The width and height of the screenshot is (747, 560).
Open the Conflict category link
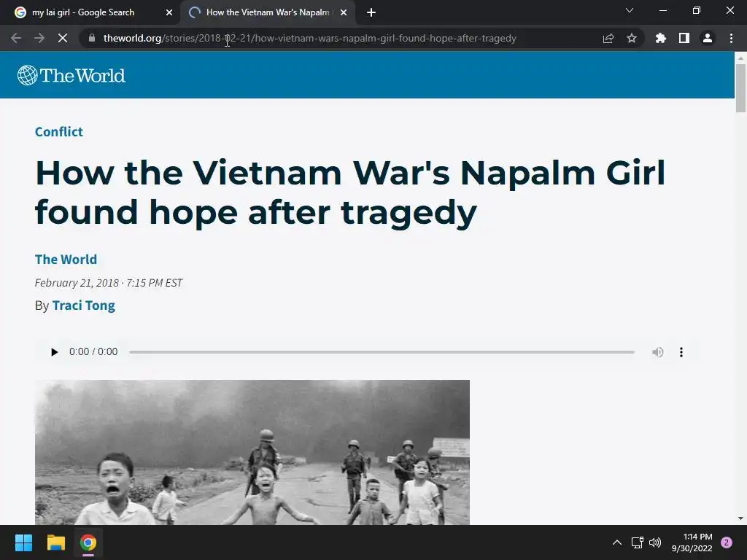tap(58, 132)
